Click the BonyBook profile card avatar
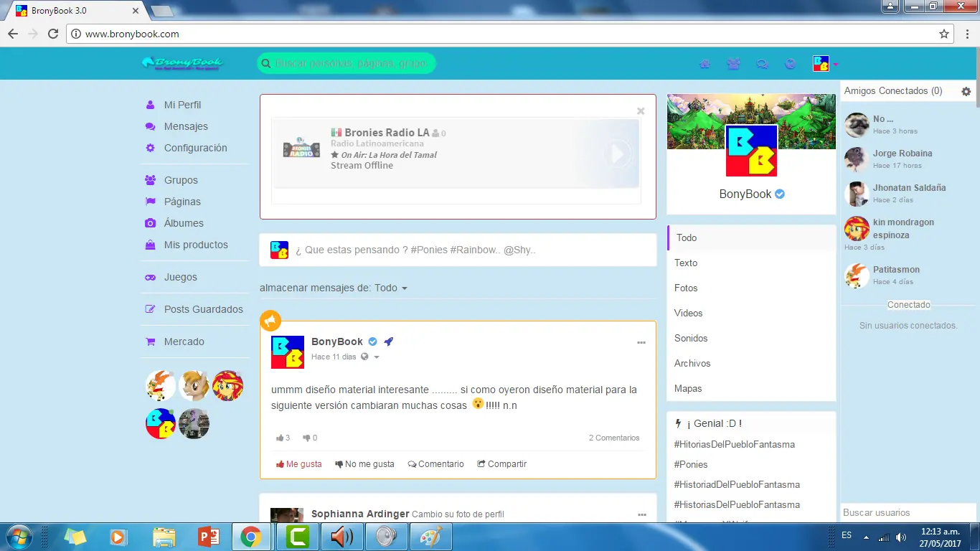 751,151
